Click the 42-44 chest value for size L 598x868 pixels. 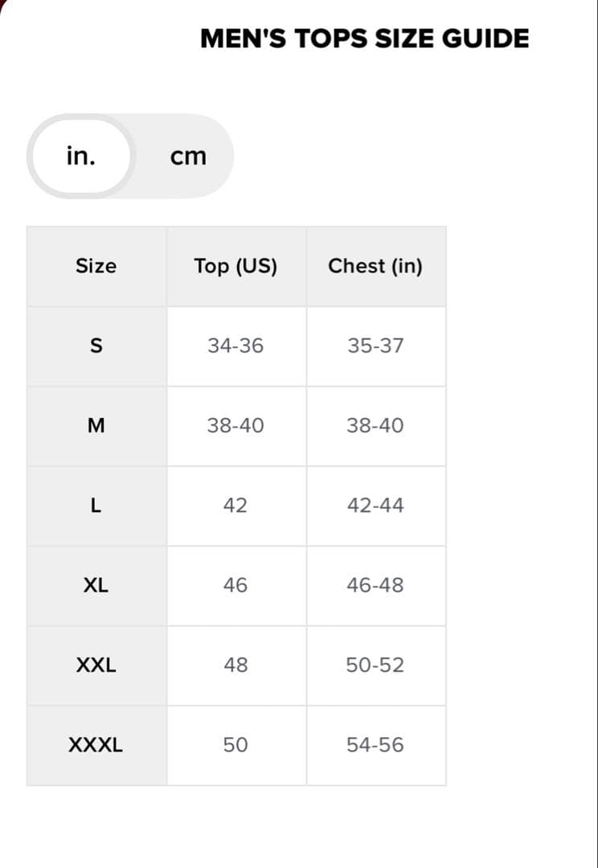coord(375,505)
